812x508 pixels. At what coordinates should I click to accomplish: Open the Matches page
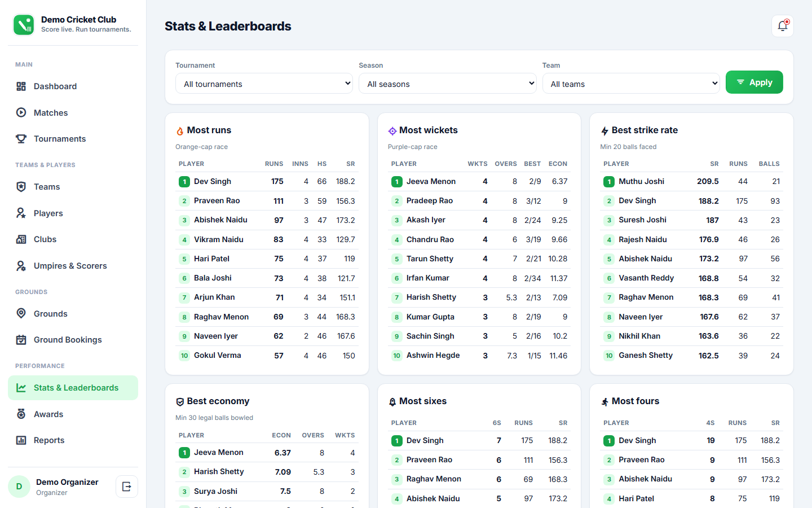pos(73,112)
